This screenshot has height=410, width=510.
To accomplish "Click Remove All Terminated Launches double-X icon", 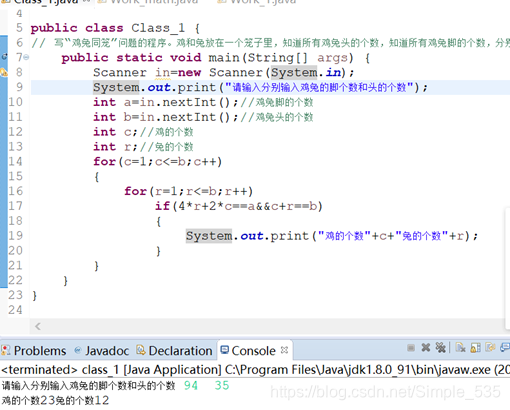I will pyautogui.click(x=440, y=348).
